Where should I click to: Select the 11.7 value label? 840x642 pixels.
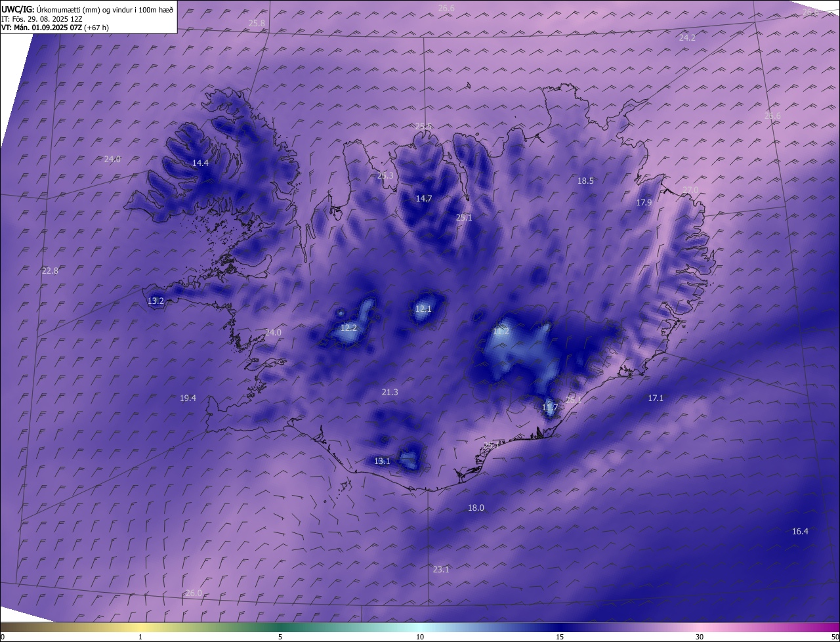(549, 408)
